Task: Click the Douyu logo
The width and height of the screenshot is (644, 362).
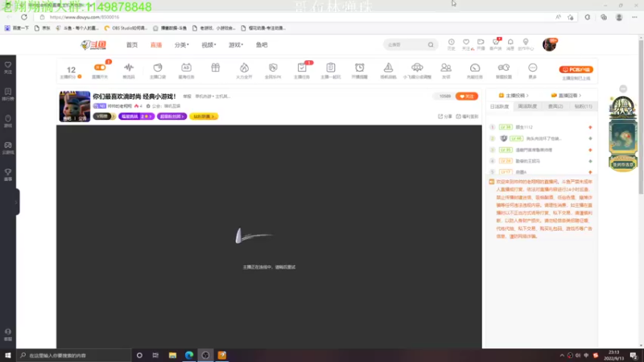Action: point(93,45)
